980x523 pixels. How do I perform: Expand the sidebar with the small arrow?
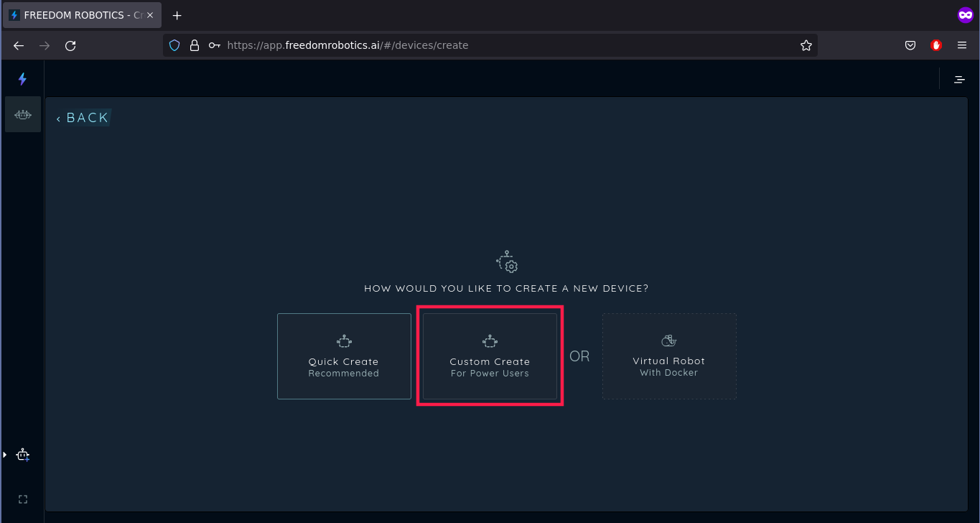click(x=4, y=455)
